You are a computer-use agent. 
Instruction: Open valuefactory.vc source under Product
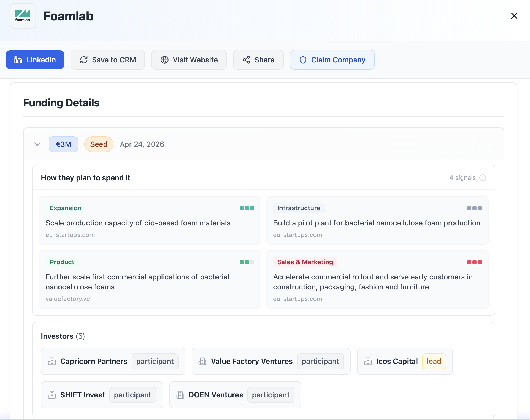point(68,299)
